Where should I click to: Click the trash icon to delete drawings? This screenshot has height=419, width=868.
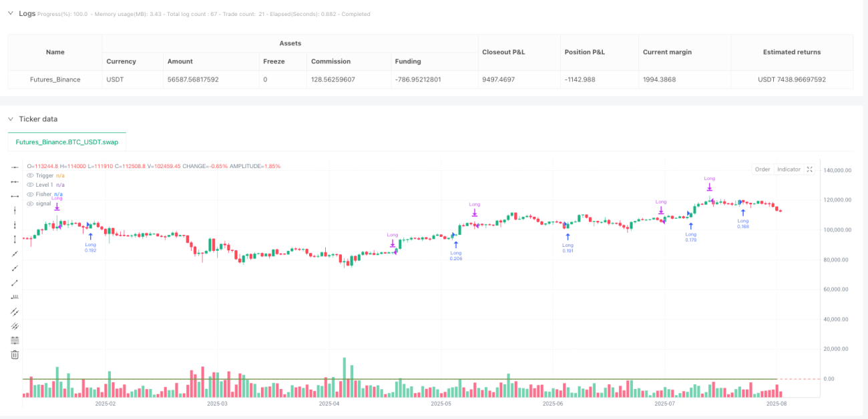[x=15, y=355]
